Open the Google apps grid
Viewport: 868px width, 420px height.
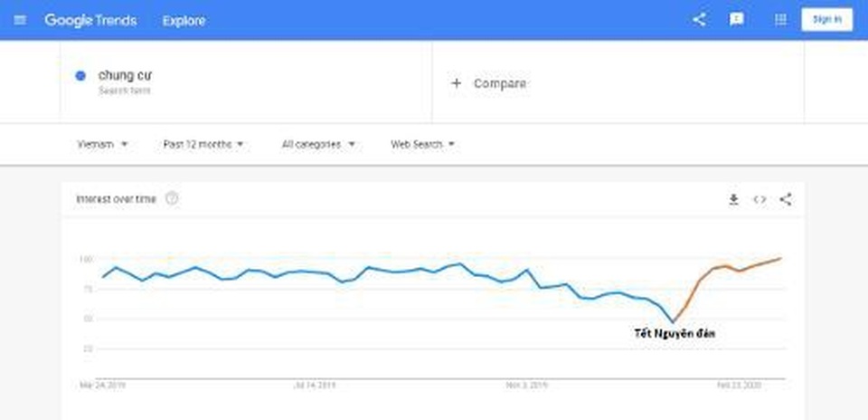781,20
